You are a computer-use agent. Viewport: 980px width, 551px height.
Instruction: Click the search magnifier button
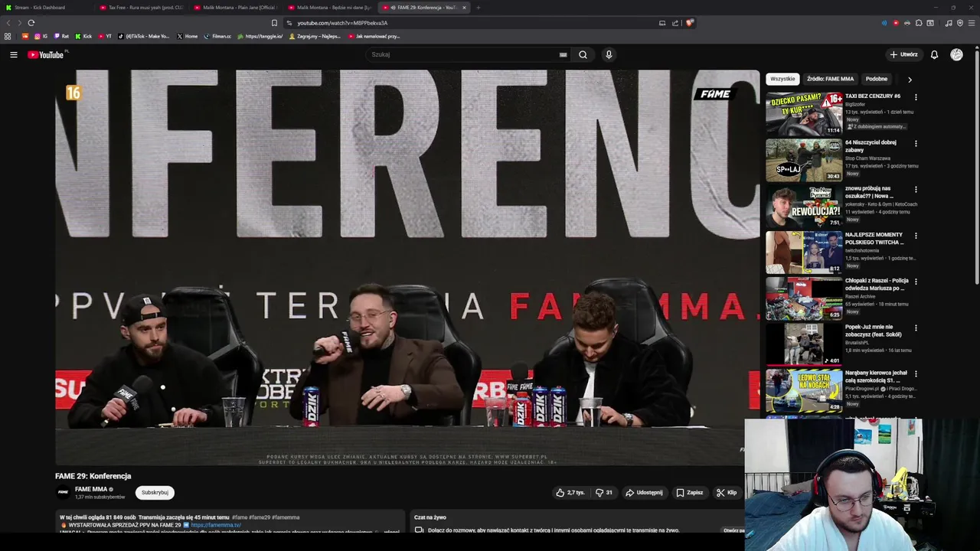point(583,54)
